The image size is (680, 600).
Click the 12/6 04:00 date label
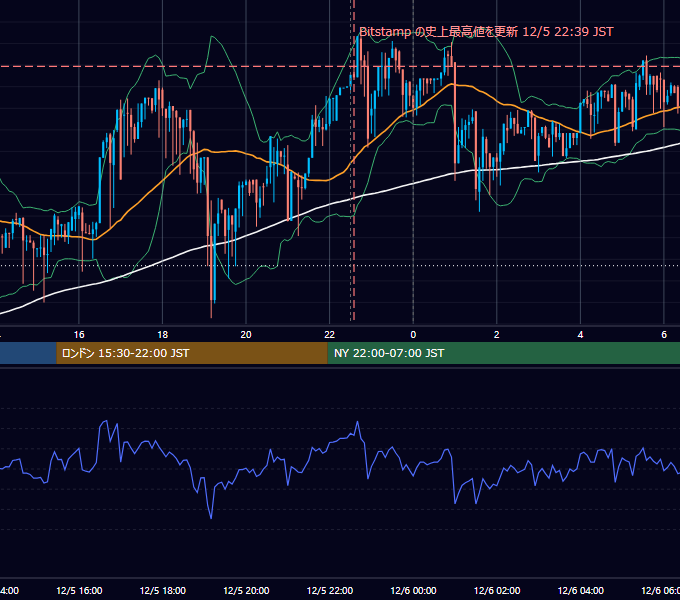pos(580,590)
